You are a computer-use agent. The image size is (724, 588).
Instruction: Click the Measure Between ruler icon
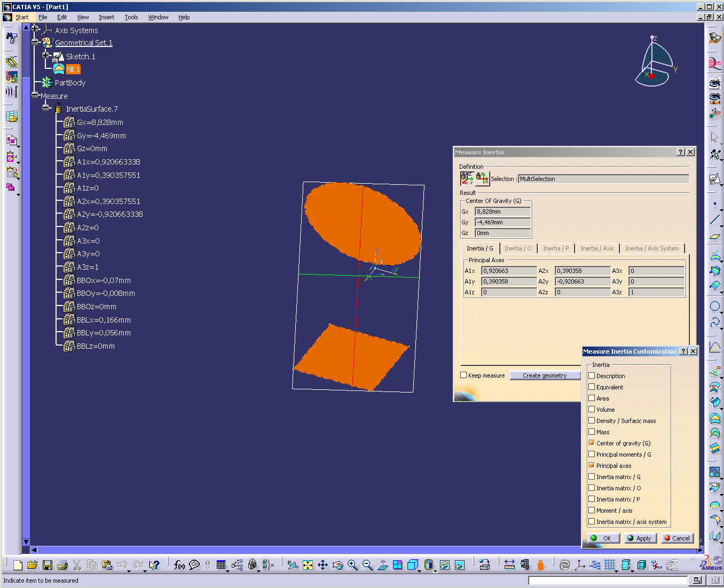[x=509, y=565]
